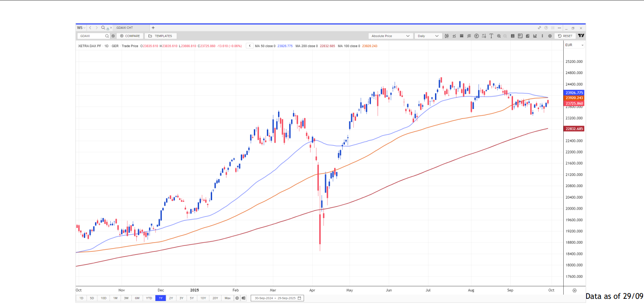Open the TradingView logo icon

pyautogui.click(x=581, y=36)
